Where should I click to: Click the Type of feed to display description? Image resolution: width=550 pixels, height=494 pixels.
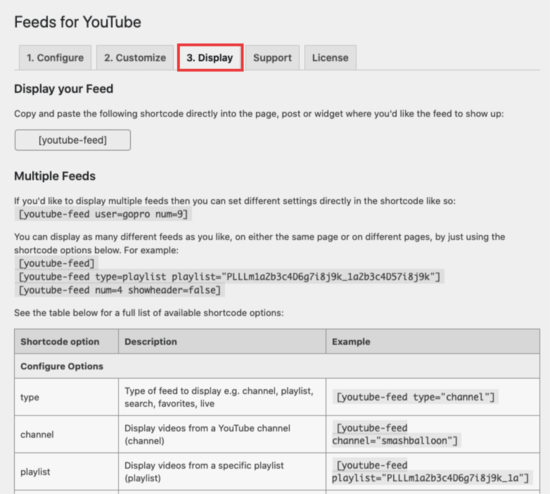pos(219,397)
